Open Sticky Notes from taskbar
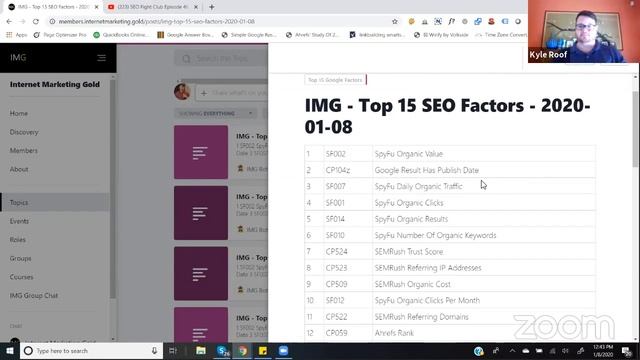Screen dimensions: 640x360 [263, 351]
